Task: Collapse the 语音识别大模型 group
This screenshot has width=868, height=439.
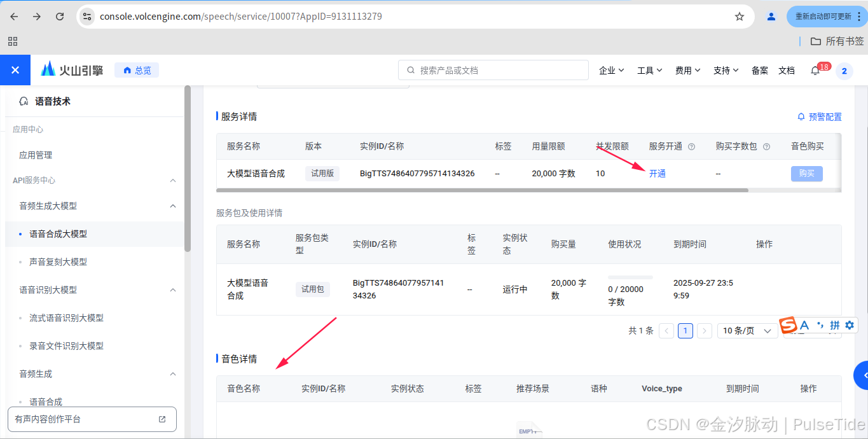Action: click(x=173, y=290)
